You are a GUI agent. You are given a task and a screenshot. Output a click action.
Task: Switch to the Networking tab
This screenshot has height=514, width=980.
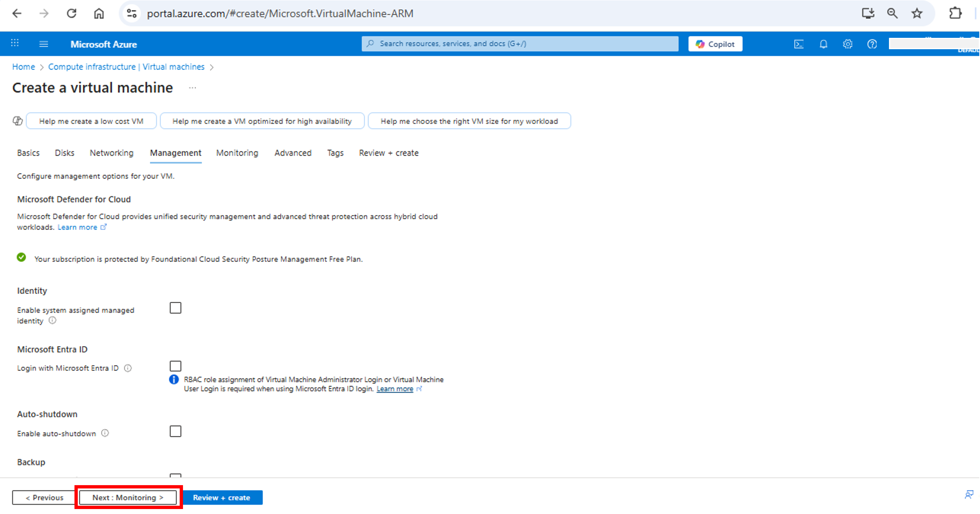[111, 153]
